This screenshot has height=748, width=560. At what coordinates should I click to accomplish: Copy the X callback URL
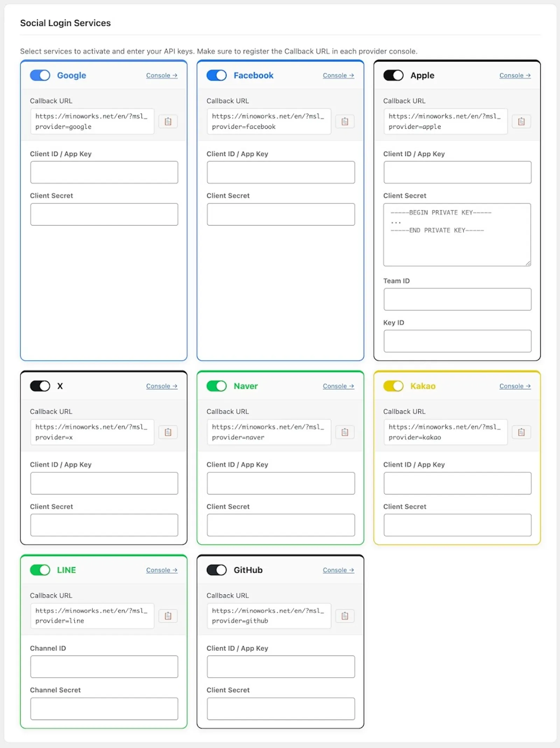point(168,432)
